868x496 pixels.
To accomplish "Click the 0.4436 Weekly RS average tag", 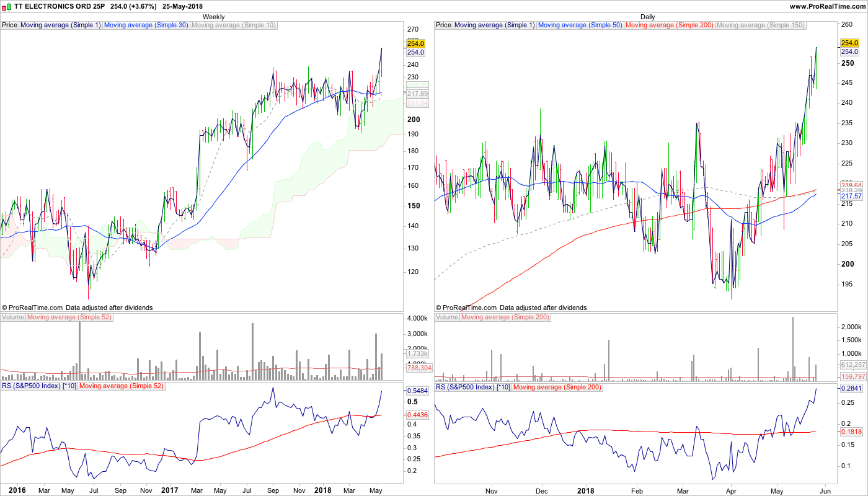I will tap(418, 415).
